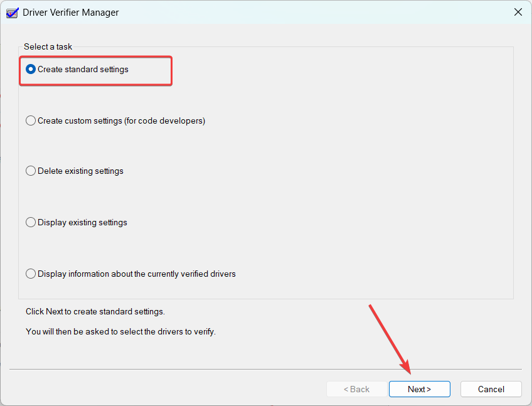Click the "Create standard settings" label text

coord(83,70)
